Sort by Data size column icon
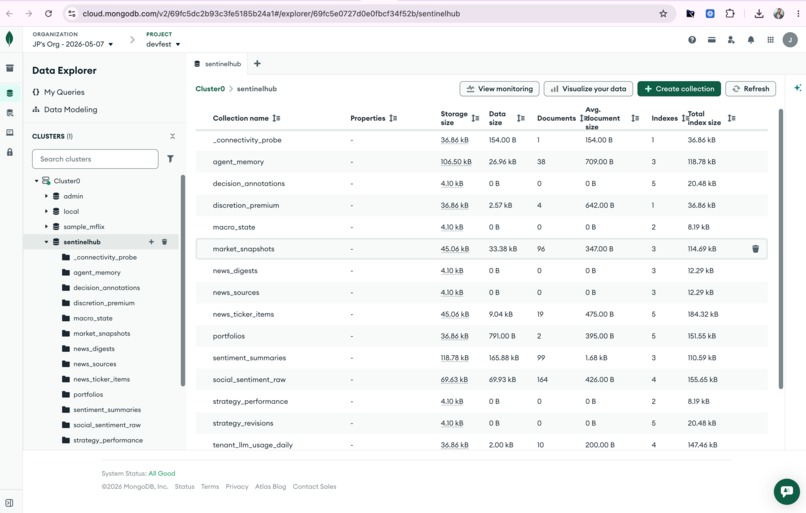 [x=521, y=118]
